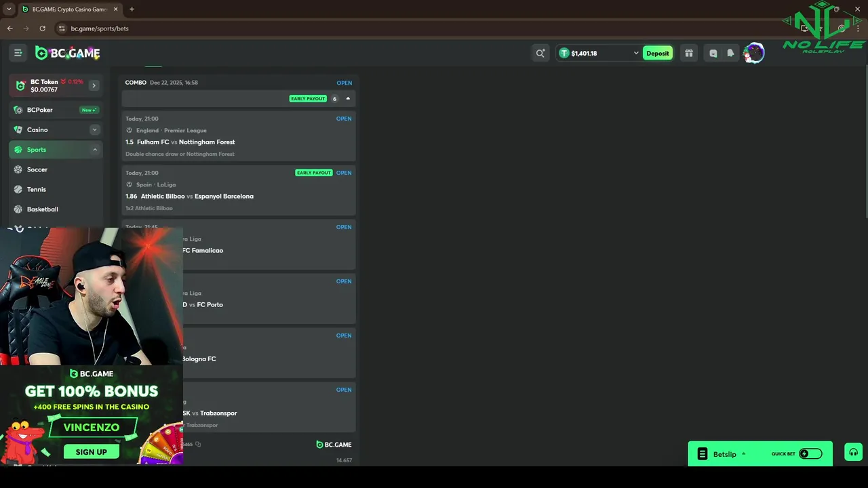Click Athletic Bilbao vs Espanyol Barcelona match
Image resolution: width=868 pixels, height=488 pixels.
coord(197,196)
